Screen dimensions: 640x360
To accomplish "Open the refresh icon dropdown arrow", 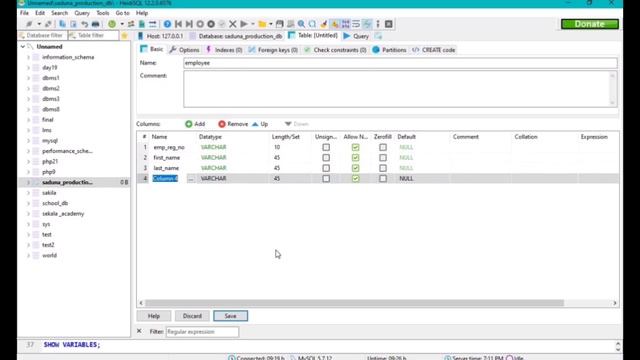I will pos(122,24).
